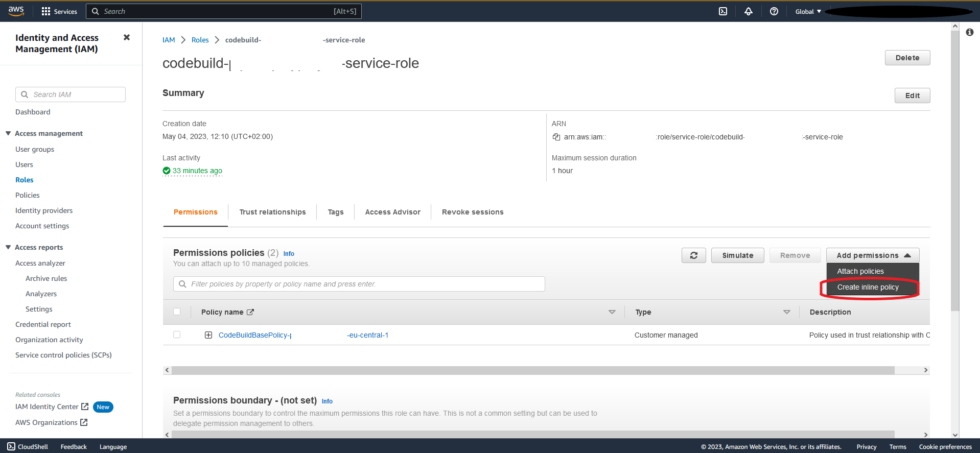This screenshot has width=980, height=453.
Task: Tick the CodeBuildBasePolicy row checkbox
Action: [177, 335]
